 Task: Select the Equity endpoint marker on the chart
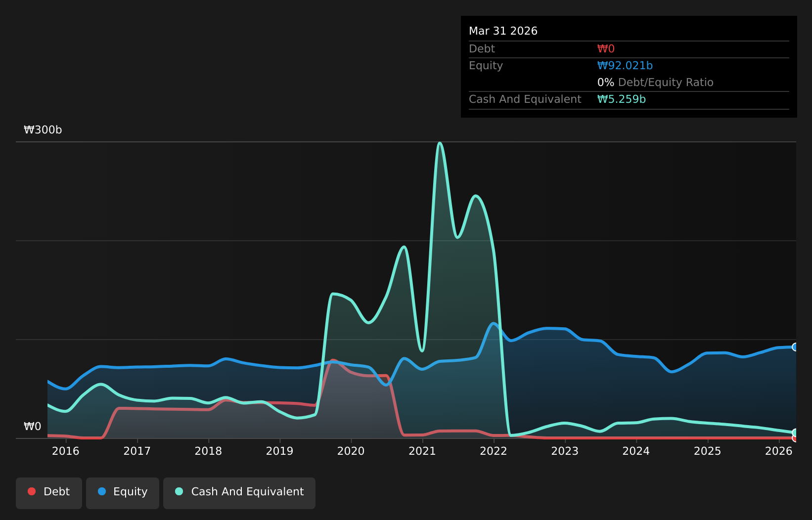795,347
